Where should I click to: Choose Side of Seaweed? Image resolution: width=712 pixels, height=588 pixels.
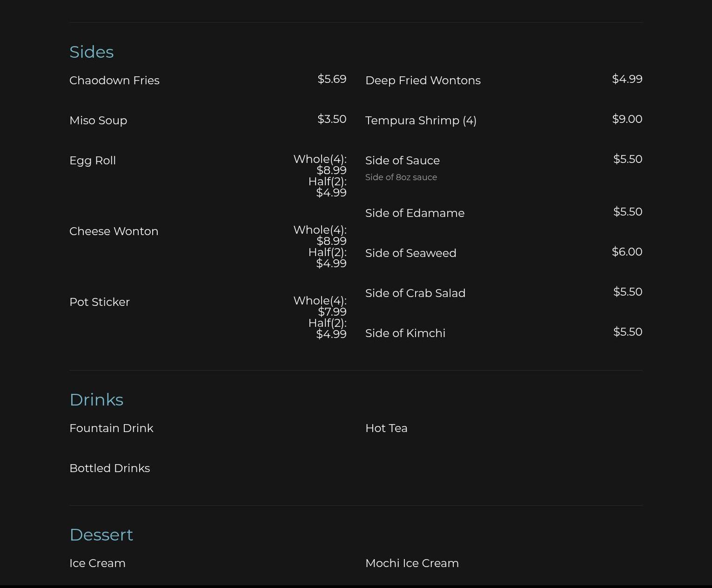click(x=410, y=253)
